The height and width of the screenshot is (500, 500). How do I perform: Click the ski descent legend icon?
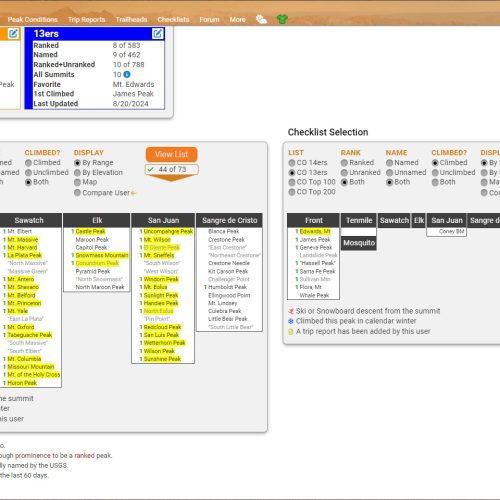tap(291, 311)
